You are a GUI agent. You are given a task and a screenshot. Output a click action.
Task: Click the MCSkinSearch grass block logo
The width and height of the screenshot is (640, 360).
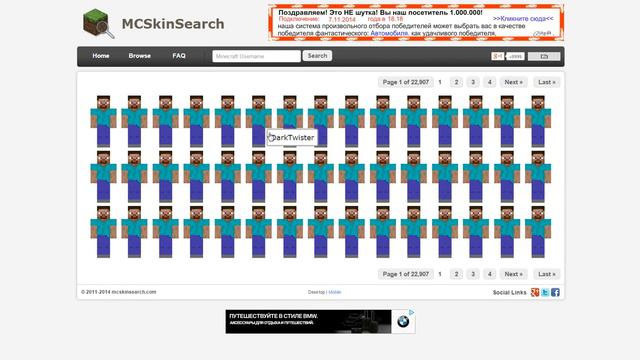click(x=98, y=24)
